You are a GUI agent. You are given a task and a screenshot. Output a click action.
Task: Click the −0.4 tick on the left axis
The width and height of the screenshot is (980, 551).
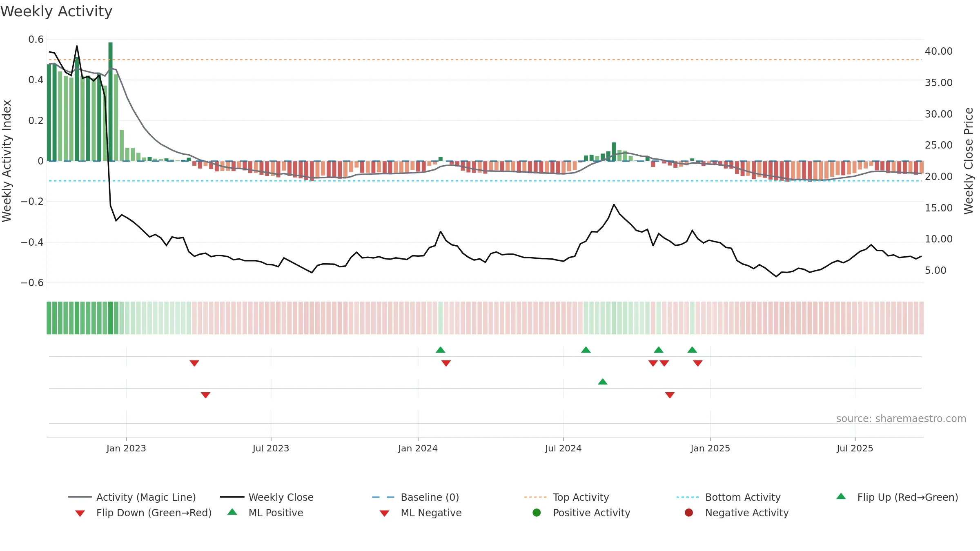pos(32,242)
